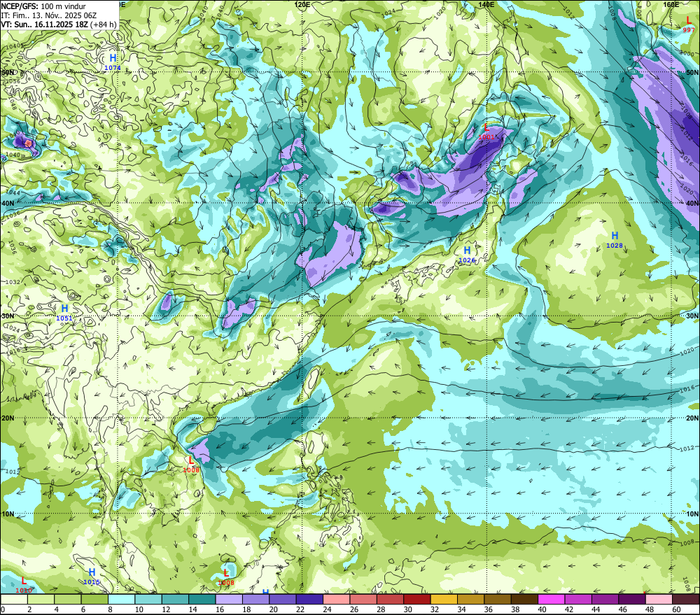Click the olive green 6–8 legend swatch
The width and height of the screenshot is (700, 615).
pyautogui.click(x=94, y=600)
